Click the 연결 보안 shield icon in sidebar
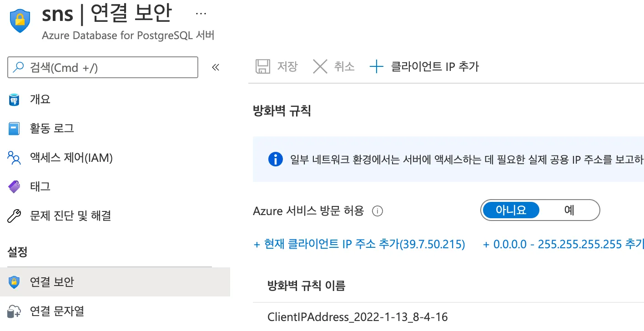 [15, 282]
